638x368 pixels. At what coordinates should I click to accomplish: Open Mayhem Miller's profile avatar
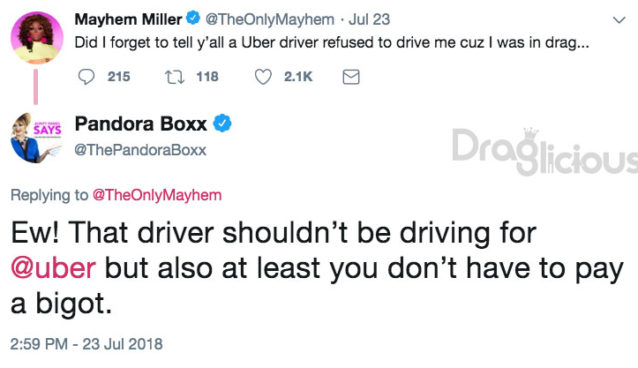(37, 37)
